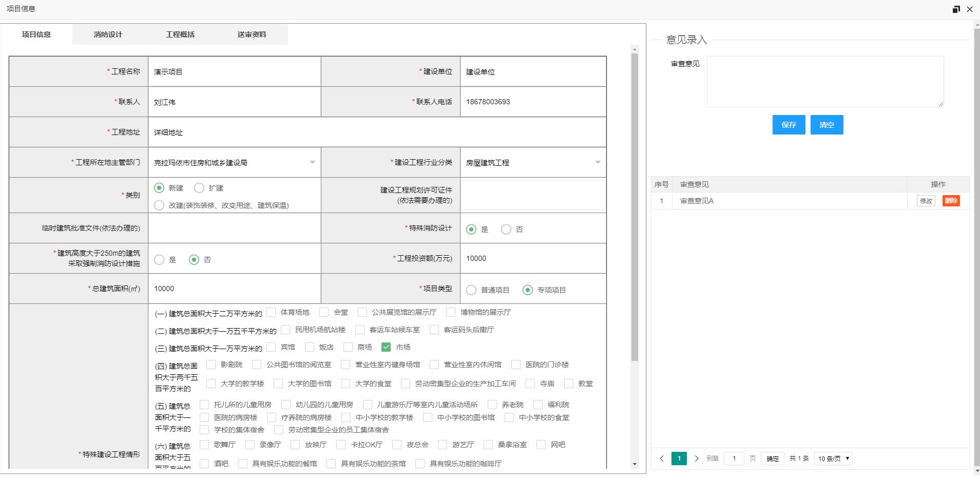This screenshot has width=980, height=478.
Task: Check the 酒吧 checkbox
Action: (x=204, y=464)
